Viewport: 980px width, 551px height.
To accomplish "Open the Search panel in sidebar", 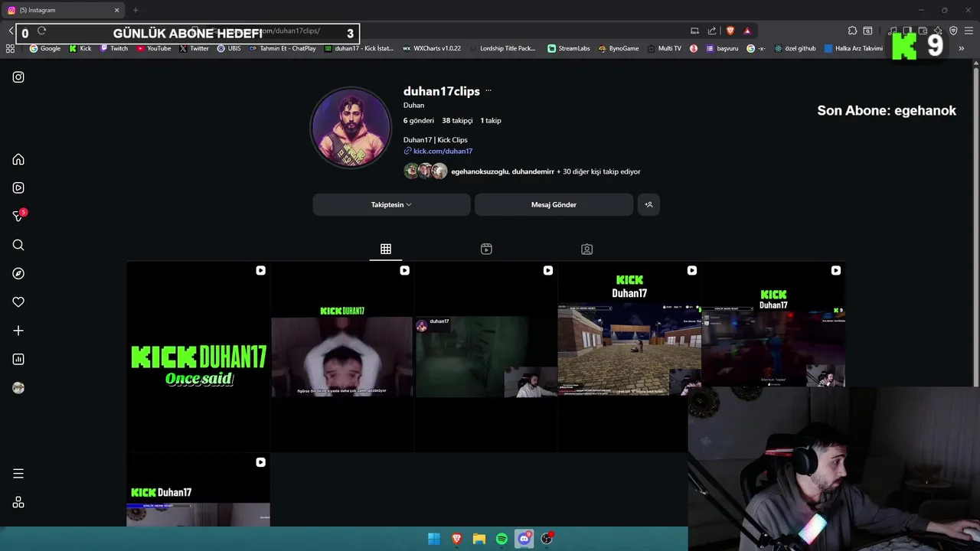I will coord(18,245).
